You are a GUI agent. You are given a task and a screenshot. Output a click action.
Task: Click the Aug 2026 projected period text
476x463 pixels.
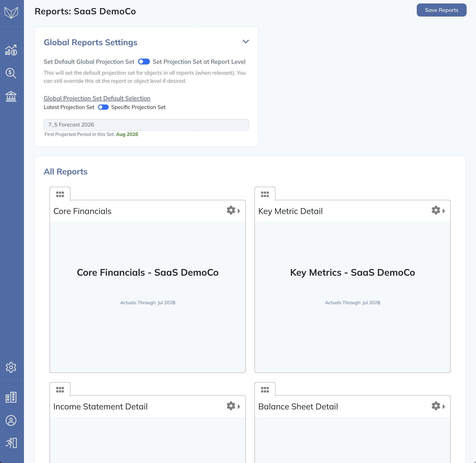pyautogui.click(x=127, y=134)
